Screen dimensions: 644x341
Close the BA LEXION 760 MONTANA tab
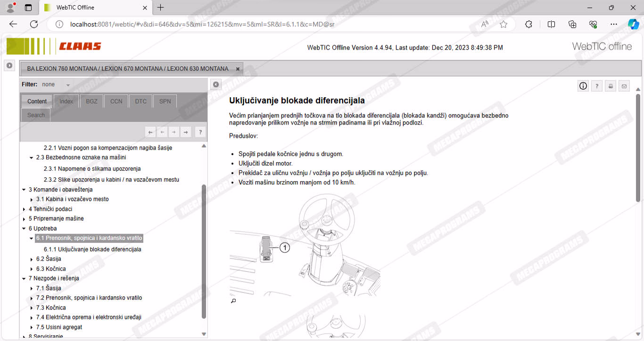point(238,69)
